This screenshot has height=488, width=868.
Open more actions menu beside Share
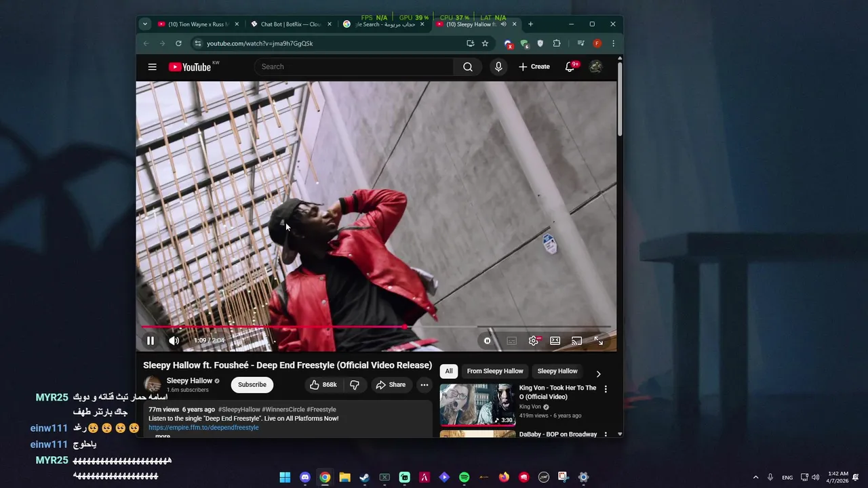coord(424,384)
